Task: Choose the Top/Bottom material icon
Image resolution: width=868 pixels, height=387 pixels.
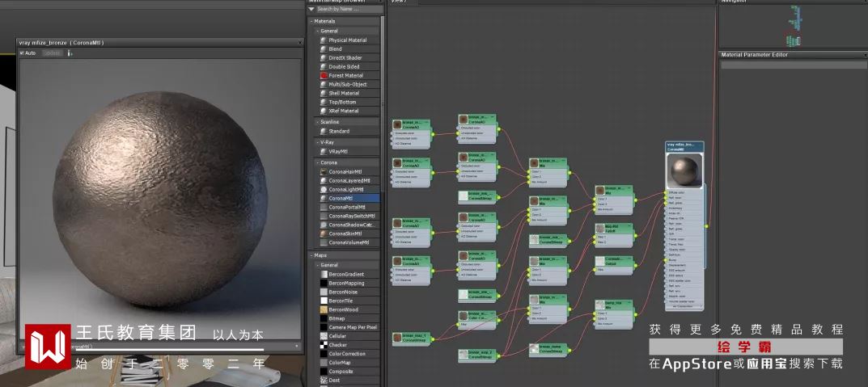Action: (x=324, y=103)
